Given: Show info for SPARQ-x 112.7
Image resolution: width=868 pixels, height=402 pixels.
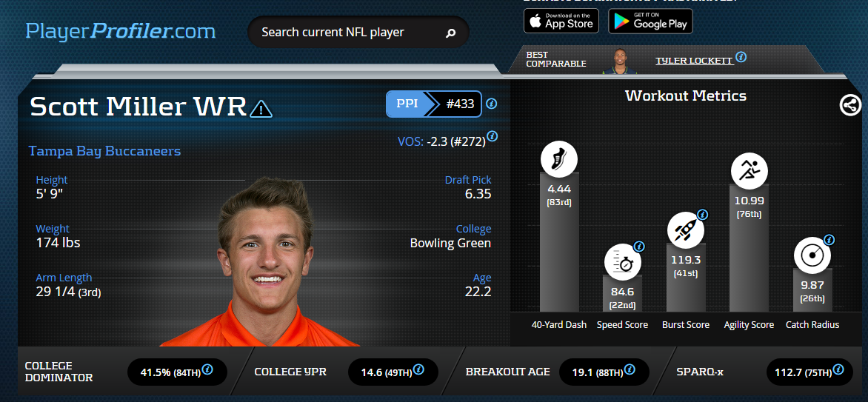Looking at the screenshot, I should (x=838, y=369).
